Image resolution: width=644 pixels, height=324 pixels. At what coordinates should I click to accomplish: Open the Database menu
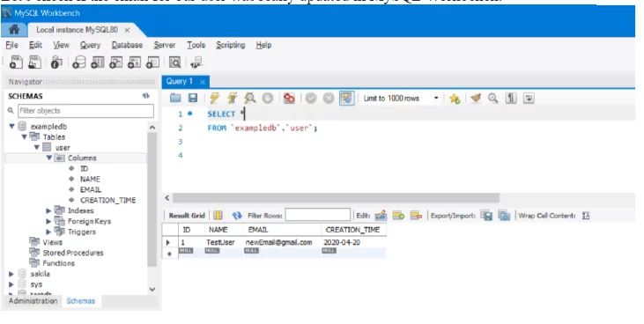pos(127,45)
